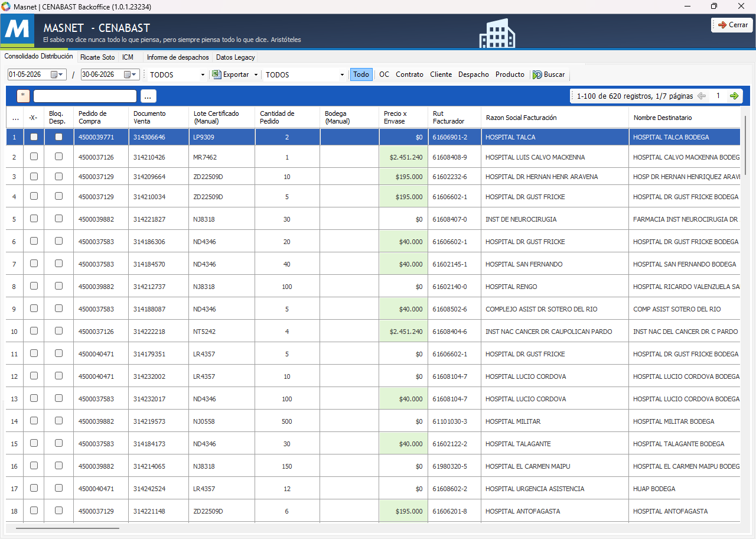
Task: Check Bloq. Desp. box for document 314209664
Action: pyautogui.click(x=58, y=176)
